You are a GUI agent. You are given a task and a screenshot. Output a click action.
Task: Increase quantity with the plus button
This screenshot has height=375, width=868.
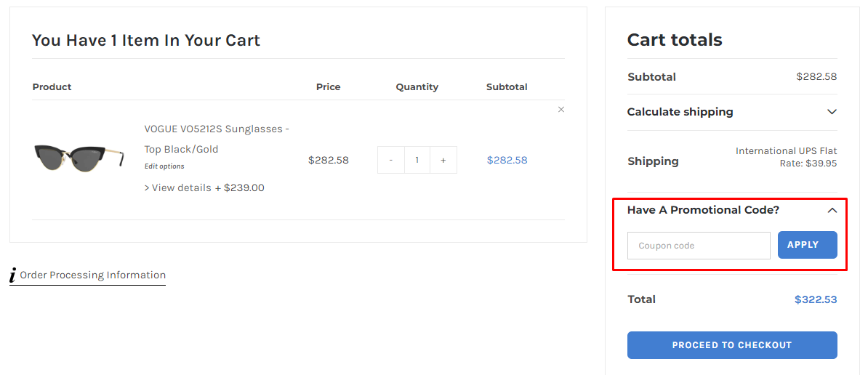point(443,160)
